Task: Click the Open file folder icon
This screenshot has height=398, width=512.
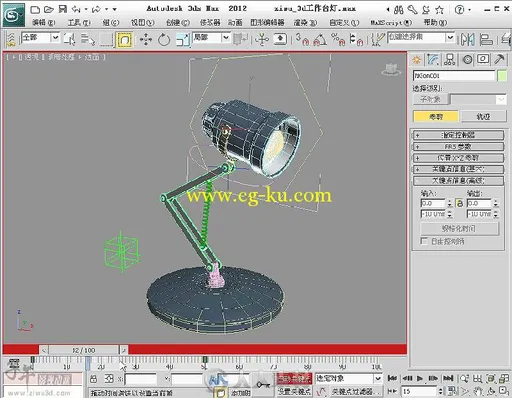Action: 49,9
